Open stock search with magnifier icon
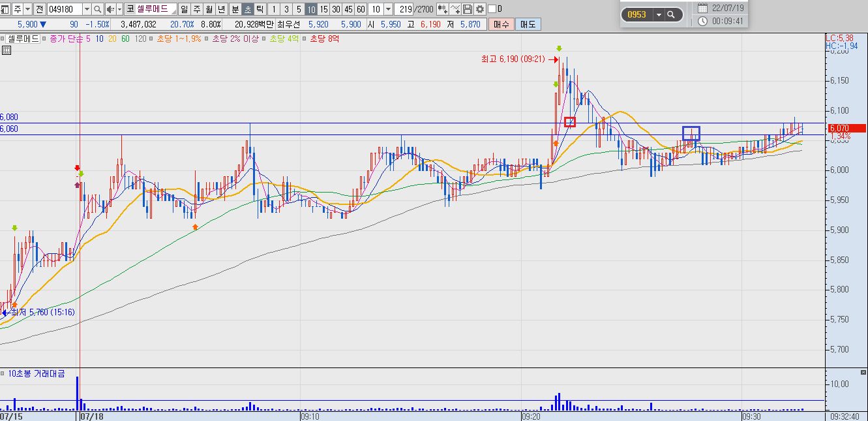 pyautogui.click(x=98, y=9)
